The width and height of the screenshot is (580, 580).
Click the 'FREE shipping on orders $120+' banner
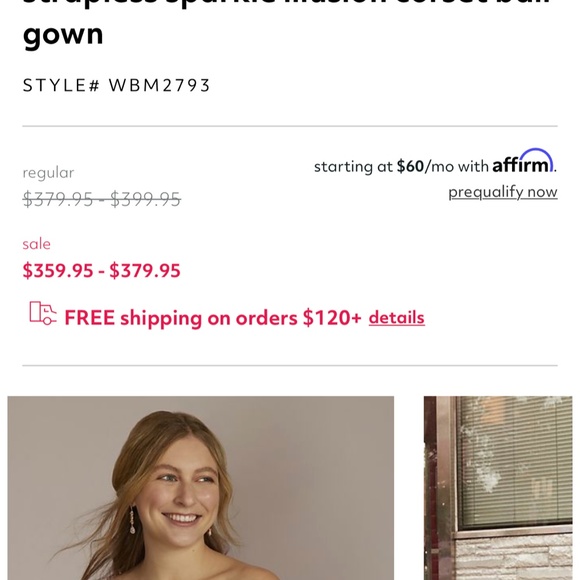[213, 318]
